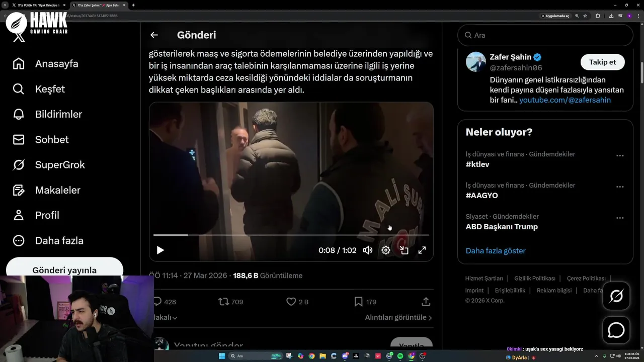Viewport: 644px width, 362px height.
Task: Open video settings gear icon
Action: [x=386, y=250]
